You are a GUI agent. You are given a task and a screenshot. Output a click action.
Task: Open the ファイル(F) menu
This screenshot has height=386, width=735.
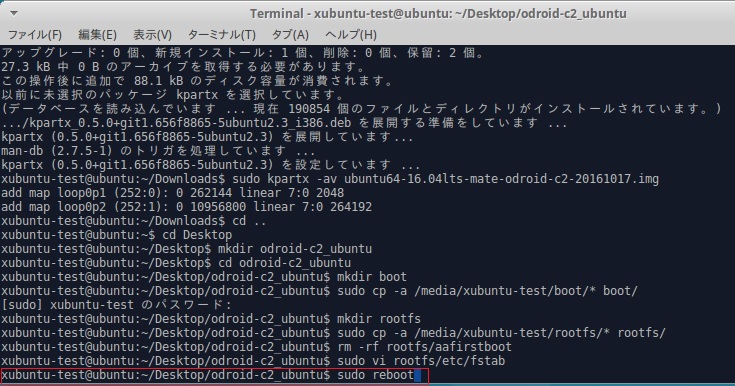pyautogui.click(x=35, y=35)
